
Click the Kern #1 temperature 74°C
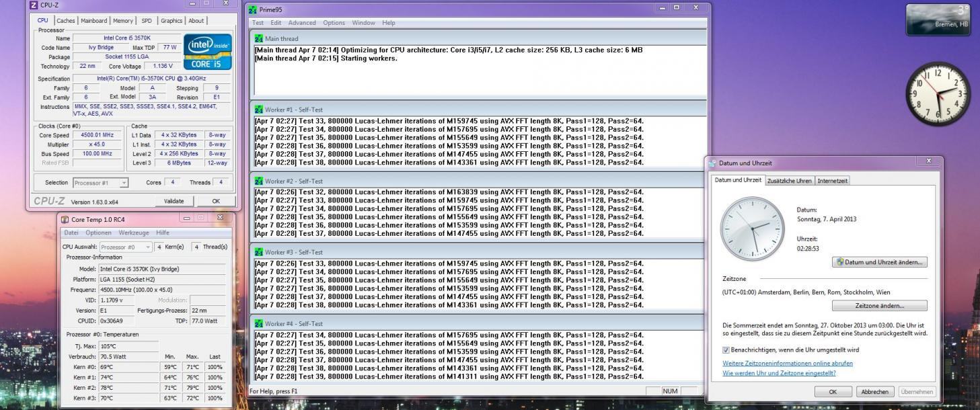click(x=128, y=378)
